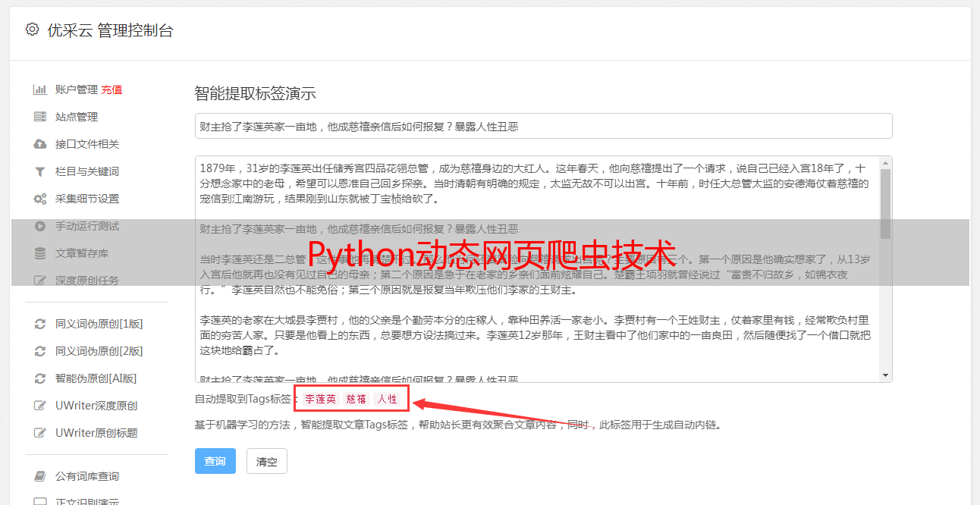Click the text area scrollbar up arrow

tap(885, 162)
